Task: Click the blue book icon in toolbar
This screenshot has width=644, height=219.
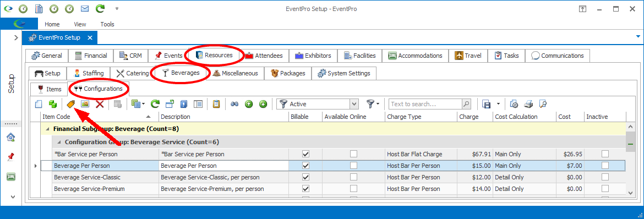Action: pyautogui.click(x=184, y=105)
